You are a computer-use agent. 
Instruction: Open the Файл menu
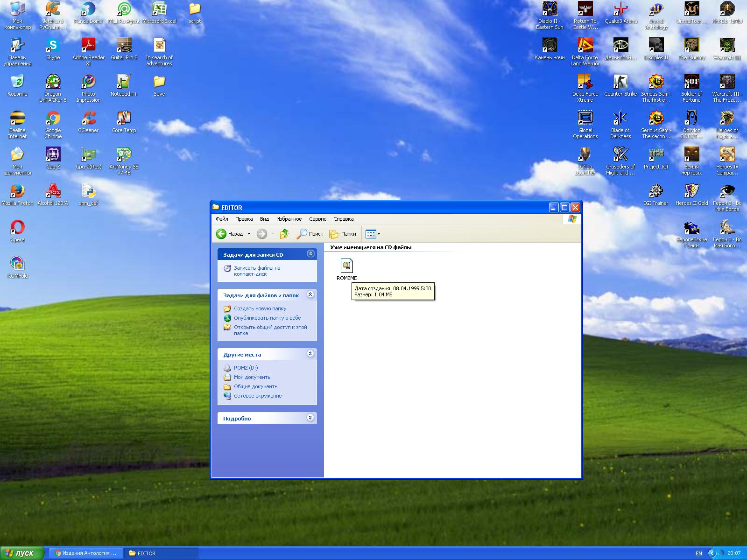click(x=222, y=219)
